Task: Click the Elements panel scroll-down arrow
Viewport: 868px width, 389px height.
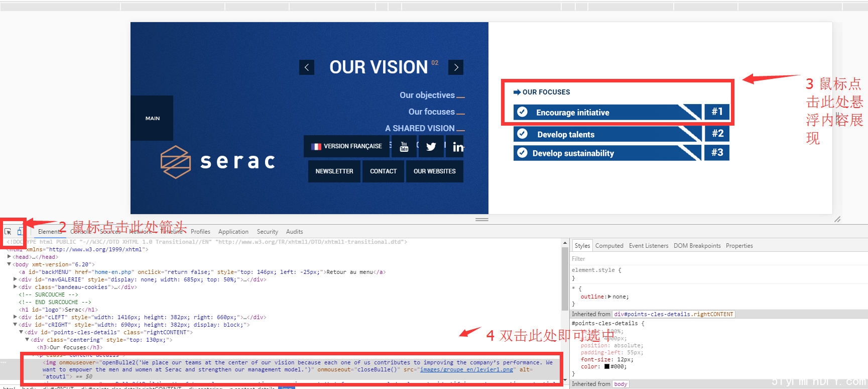Action: [565, 380]
